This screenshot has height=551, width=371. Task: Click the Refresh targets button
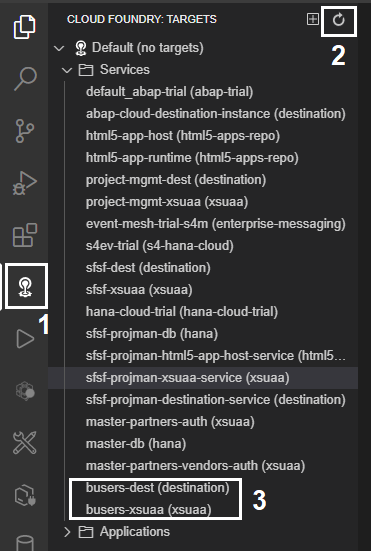(x=339, y=20)
